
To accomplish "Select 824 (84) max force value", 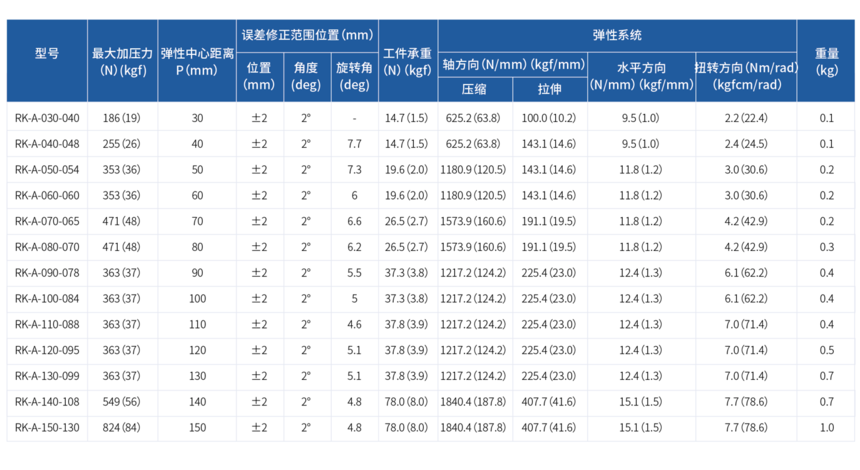I will point(121,427).
